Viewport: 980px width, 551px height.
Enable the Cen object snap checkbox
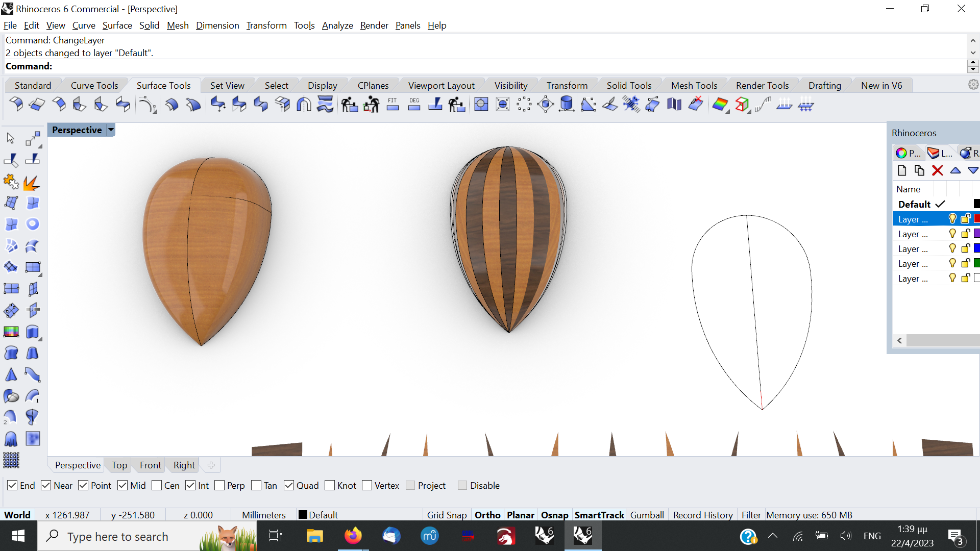click(157, 485)
